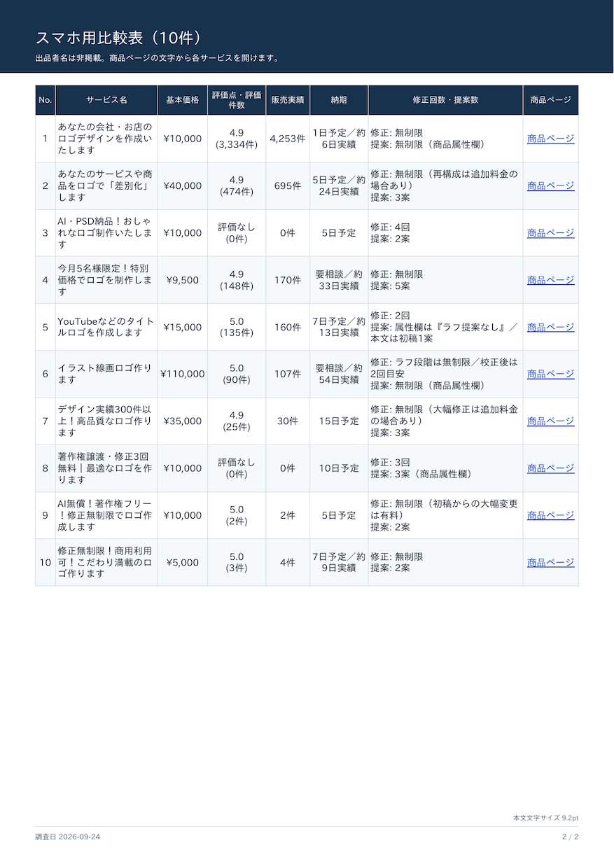The width and height of the screenshot is (614, 868).
Task: Click the 15日予定 delivery cell
Action: tap(339, 421)
